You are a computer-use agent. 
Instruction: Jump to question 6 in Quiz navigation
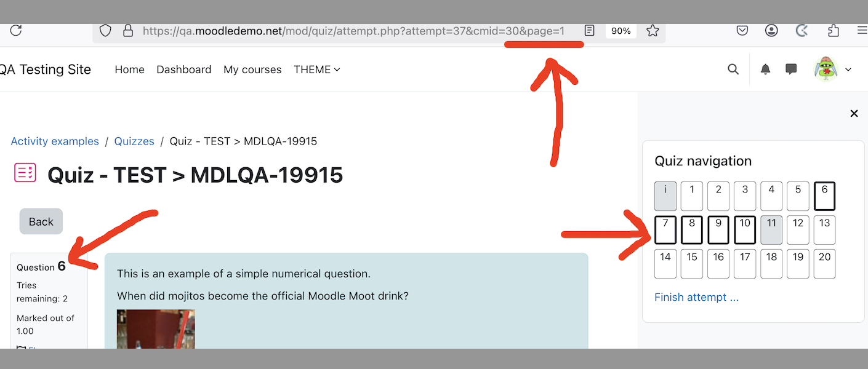tap(825, 196)
